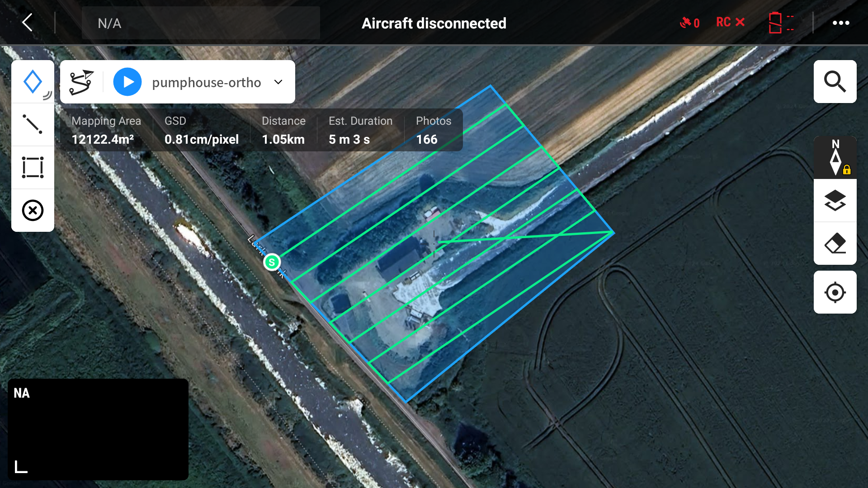The height and width of the screenshot is (488, 868).
Task: Go back with the left arrow
Action: (28, 23)
